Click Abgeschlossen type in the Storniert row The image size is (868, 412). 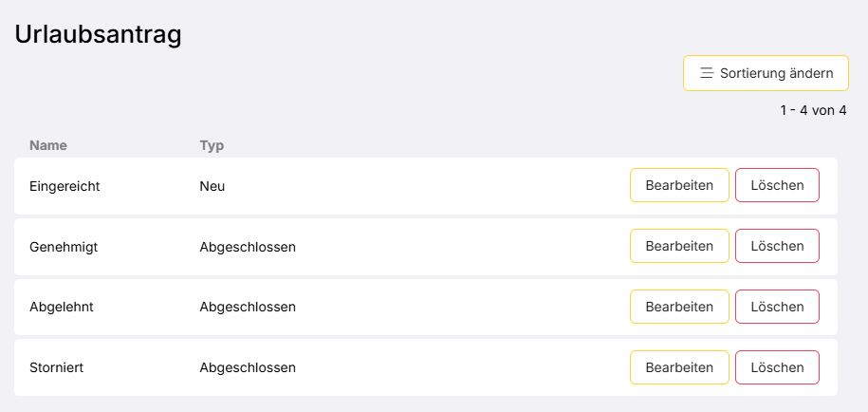click(x=248, y=367)
